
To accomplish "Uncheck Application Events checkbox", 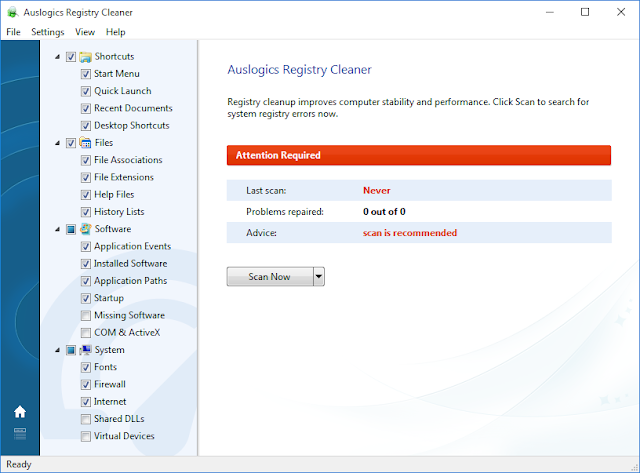I will tap(86, 246).
